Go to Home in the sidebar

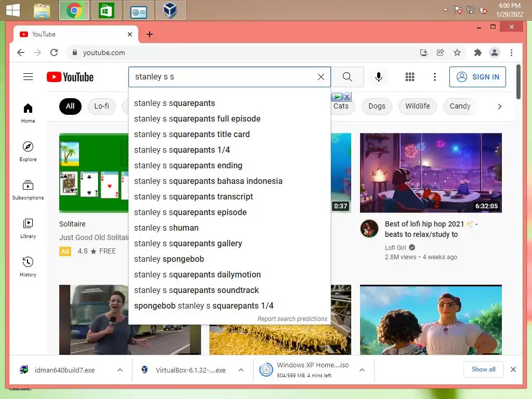(x=28, y=113)
